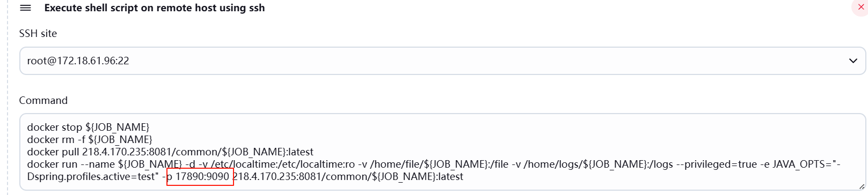This screenshot has height=195, width=868.
Task: Click the hamburger drag handle icon
Action: [x=25, y=8]
